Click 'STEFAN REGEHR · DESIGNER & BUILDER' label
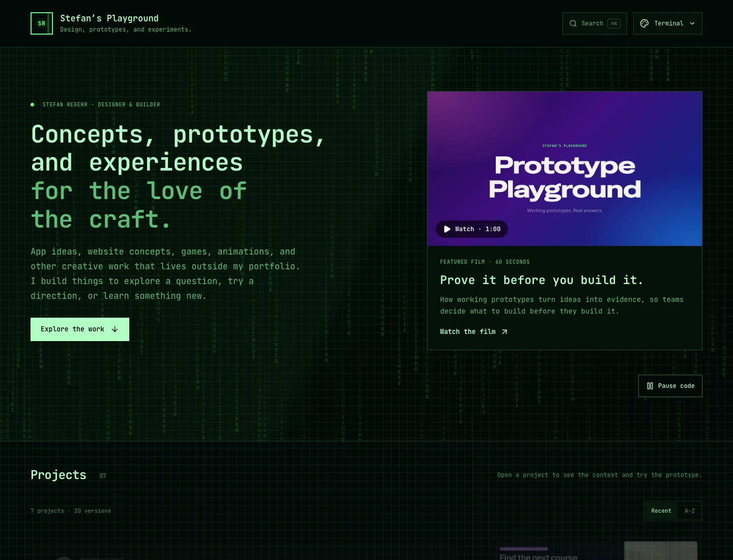The width and height of the screenshot is (733, 560). tap(101, 104)
